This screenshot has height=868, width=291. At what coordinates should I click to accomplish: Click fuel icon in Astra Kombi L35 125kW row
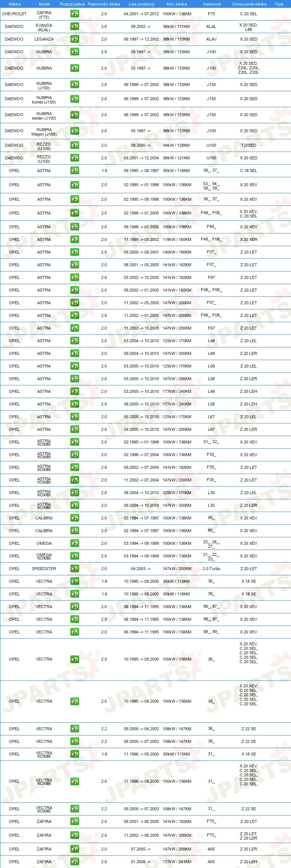pyautogui.click(x=74, y=493)
